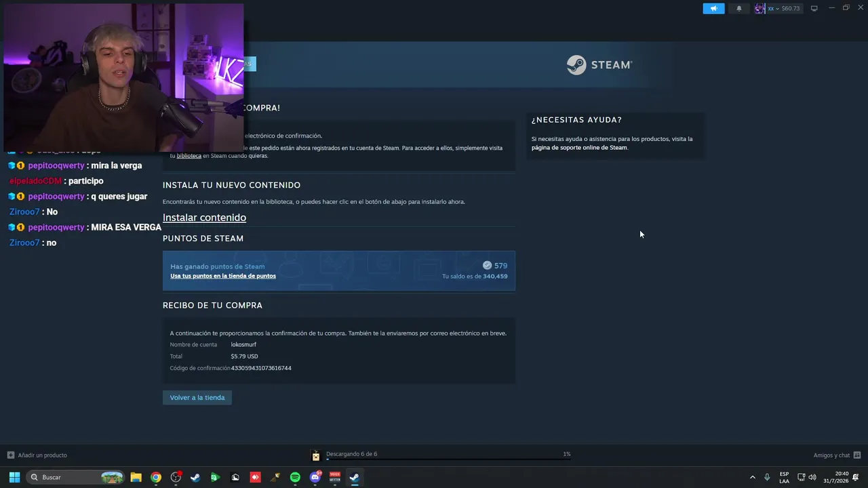Click the wallet balance $60.73
The height and width of the screenshot is (488, 868).
click(791, 9)
